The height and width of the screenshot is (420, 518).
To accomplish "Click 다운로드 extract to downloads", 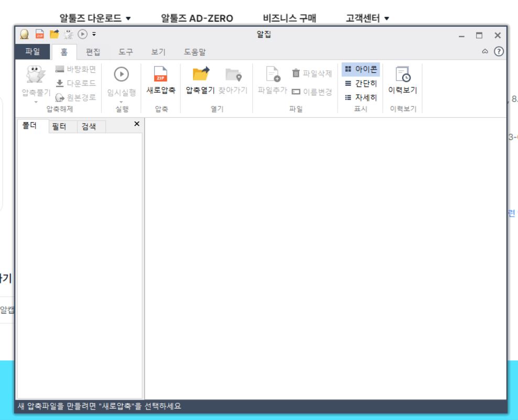I will (x=75, y=83).
